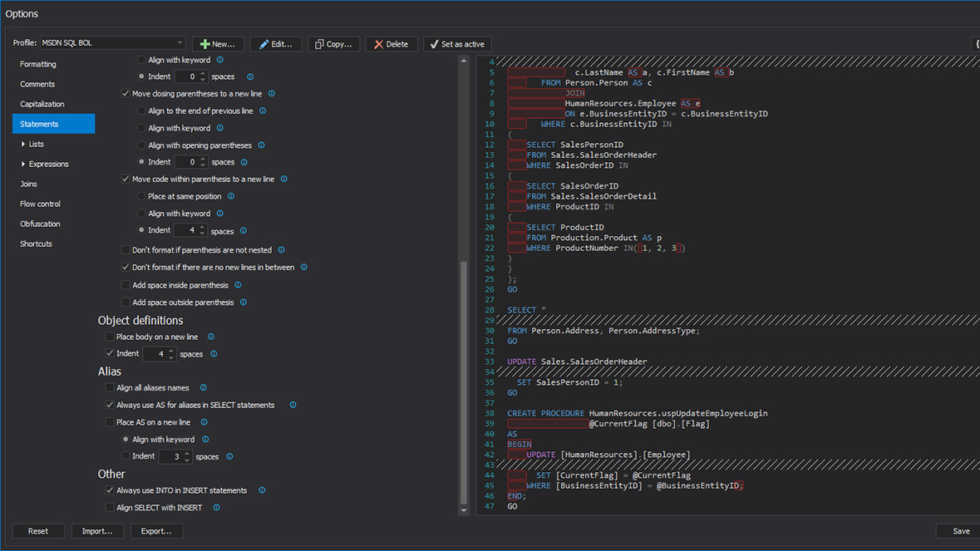
Task: Expand the Expressions category in sidebar
Action: [23, 164]
